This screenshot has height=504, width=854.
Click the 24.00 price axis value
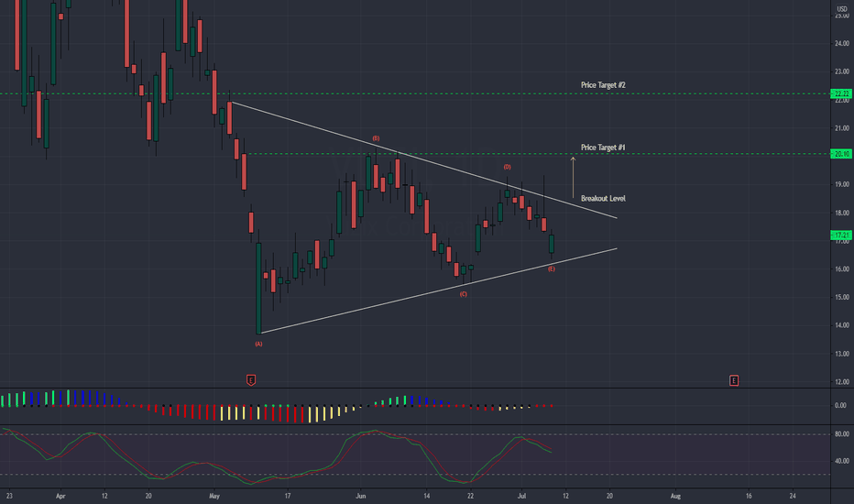(x=841, y=44)
